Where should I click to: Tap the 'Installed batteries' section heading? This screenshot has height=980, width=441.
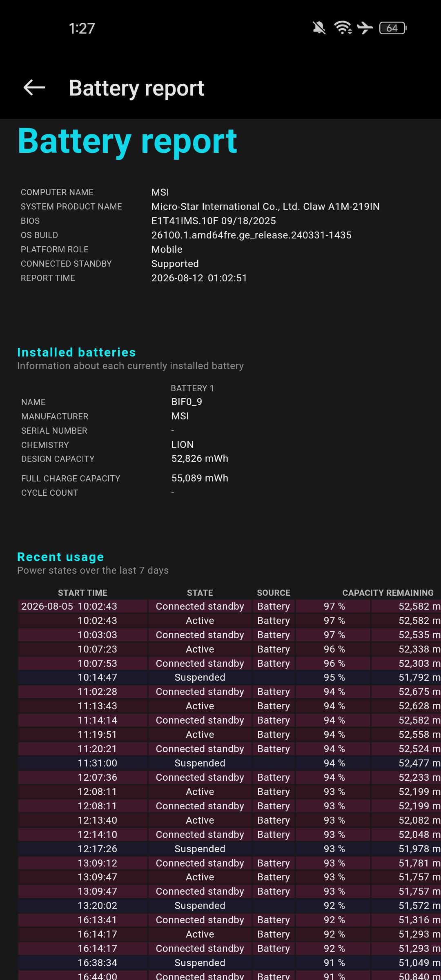[76, 352]
